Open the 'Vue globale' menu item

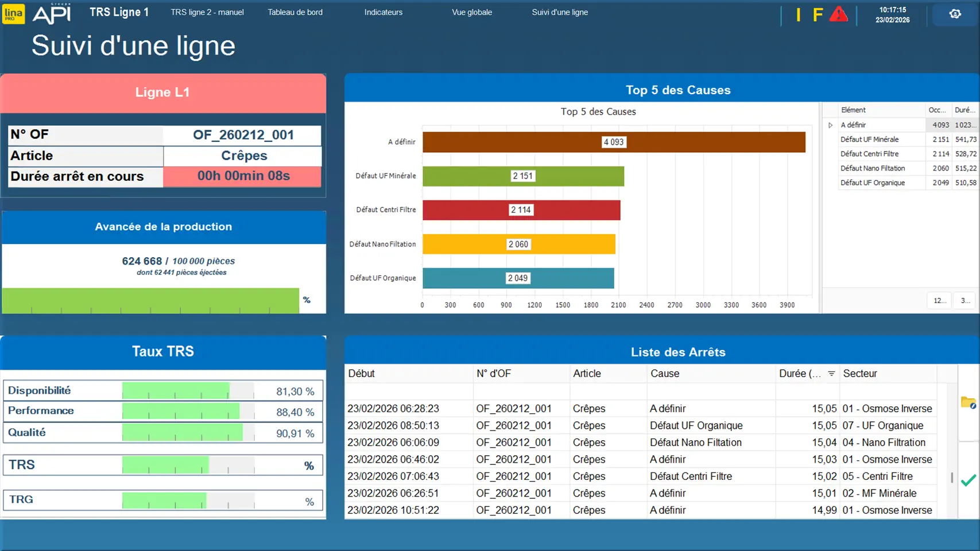[471, 12]
